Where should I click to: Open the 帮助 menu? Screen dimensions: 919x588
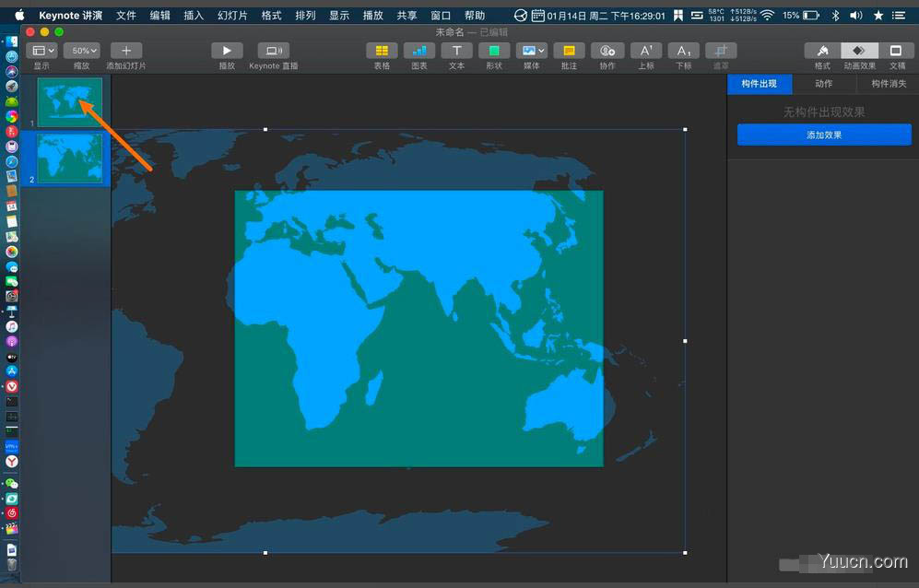[x=475, y=16]
